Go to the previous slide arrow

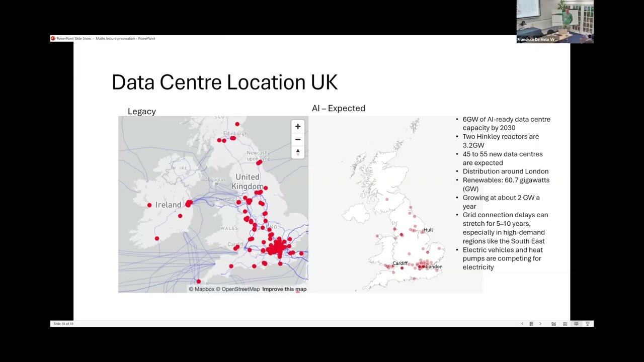click(x=522, y=324)
